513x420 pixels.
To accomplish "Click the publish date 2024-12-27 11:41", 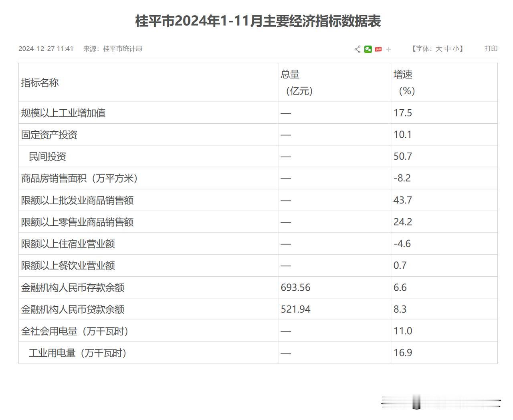I will coord(46,49).
